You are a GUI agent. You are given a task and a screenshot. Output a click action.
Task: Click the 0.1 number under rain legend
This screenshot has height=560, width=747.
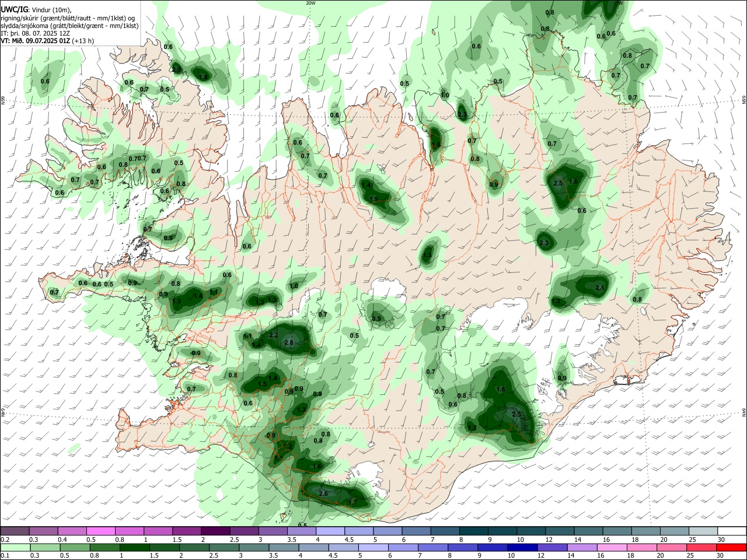tap(5, 556)
